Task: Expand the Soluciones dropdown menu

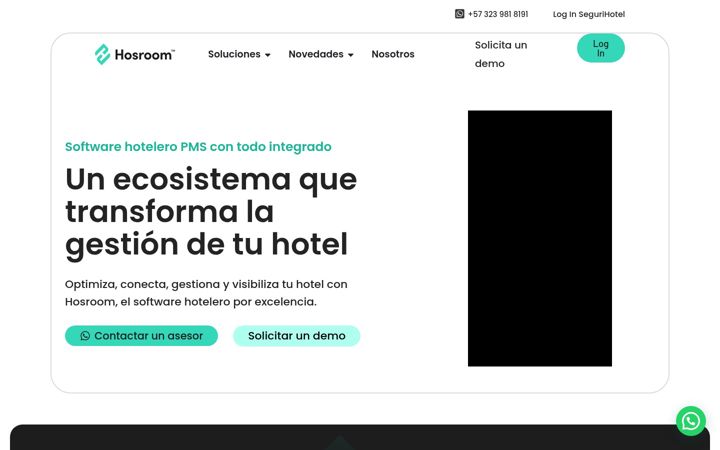Action: pyautogui.click(x=239, y=54)
